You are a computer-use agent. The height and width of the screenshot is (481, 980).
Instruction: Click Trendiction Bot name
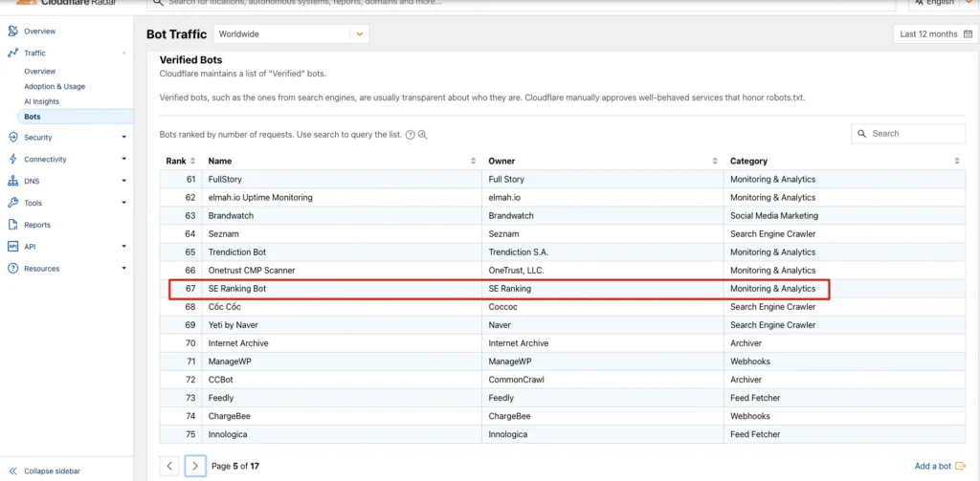[x=237, y=252]
